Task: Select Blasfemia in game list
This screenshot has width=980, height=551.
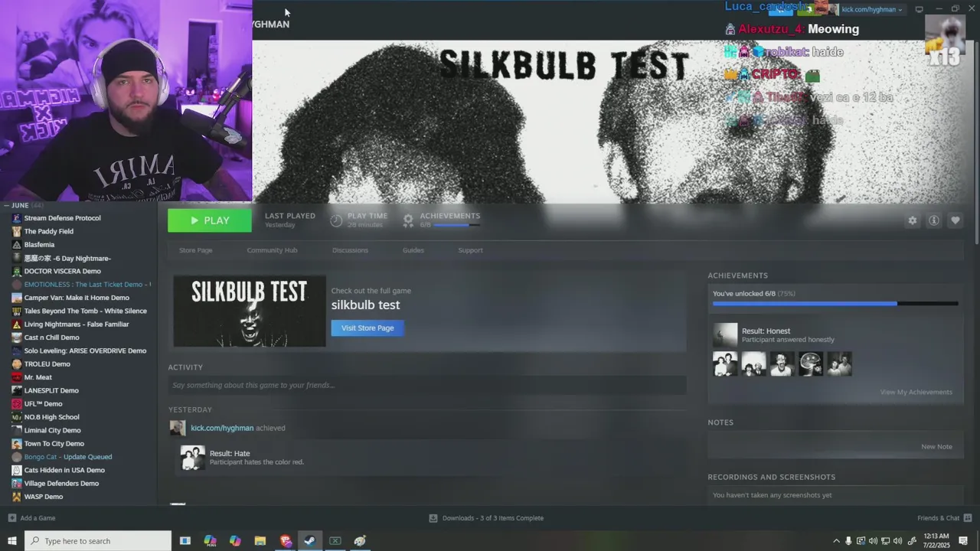Action: click(39, 245)
